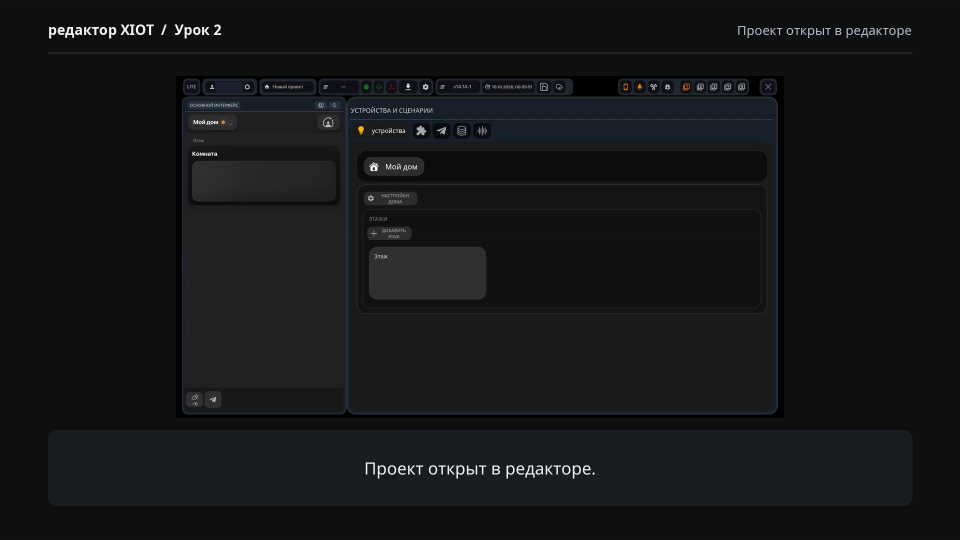Screen dimensions: 960x540
Task: Click the 'редактор XIOT / Урок 2' title
Action: (135, 30)
